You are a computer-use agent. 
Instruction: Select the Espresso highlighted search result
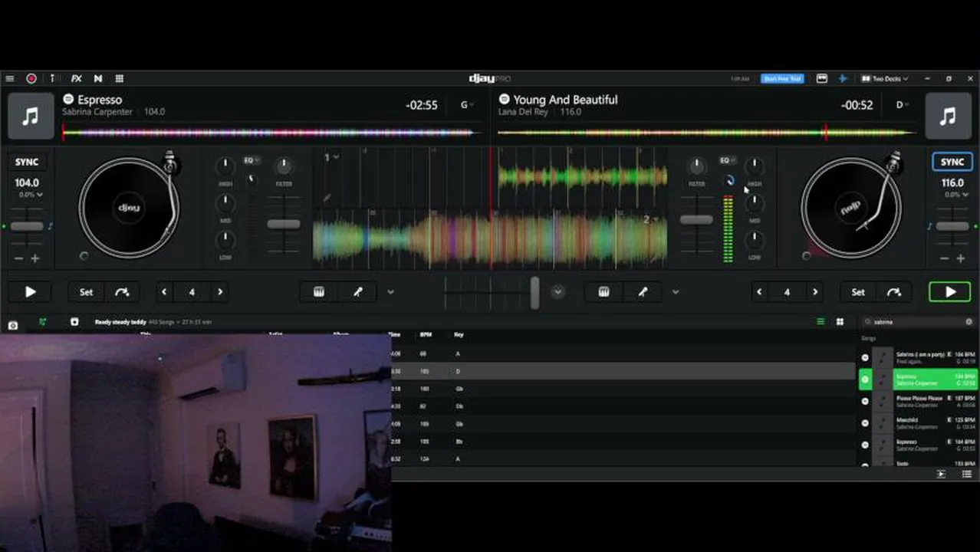click(917, 379)
